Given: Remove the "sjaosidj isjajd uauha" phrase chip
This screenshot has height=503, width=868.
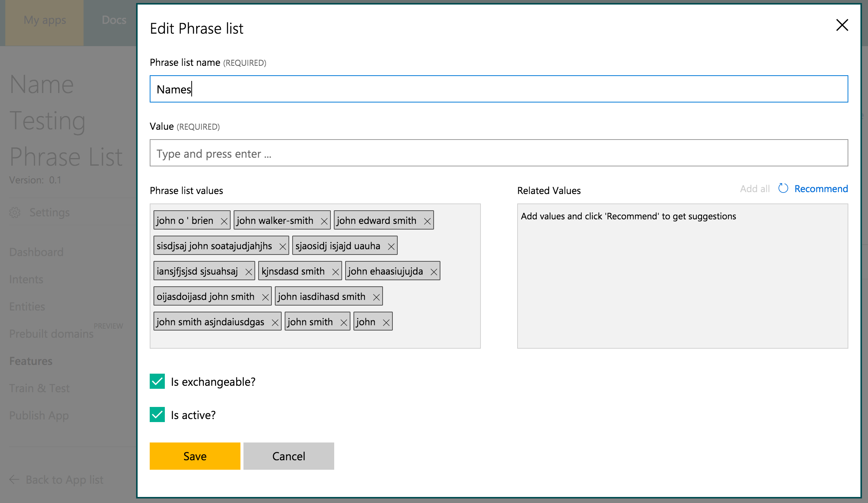Looking at the screenshot, I should (x=391, y=245).
